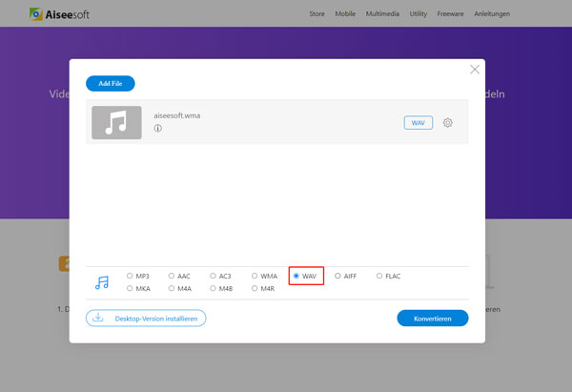Open settings gear for aiseesoft.wma

tap(448, 123)
